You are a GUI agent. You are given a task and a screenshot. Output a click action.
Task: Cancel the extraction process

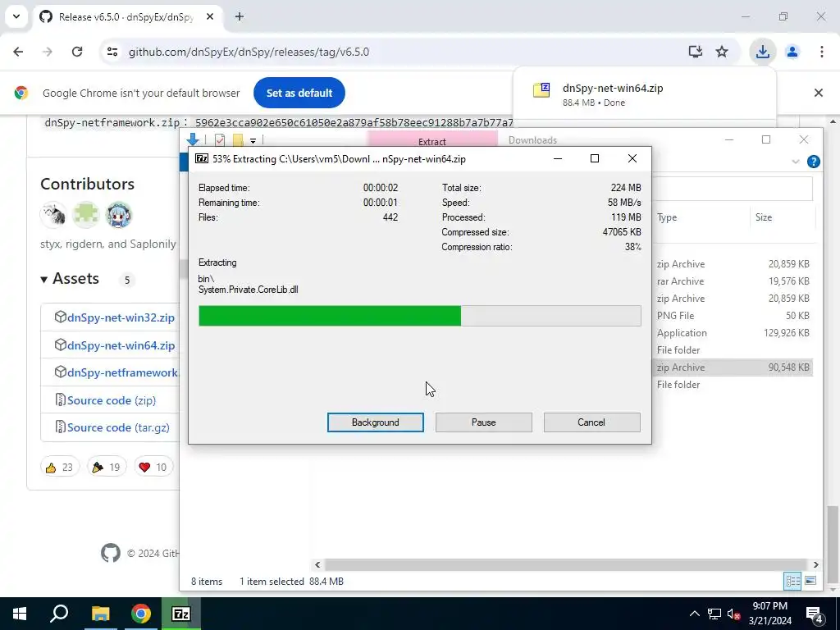(591, 422)
